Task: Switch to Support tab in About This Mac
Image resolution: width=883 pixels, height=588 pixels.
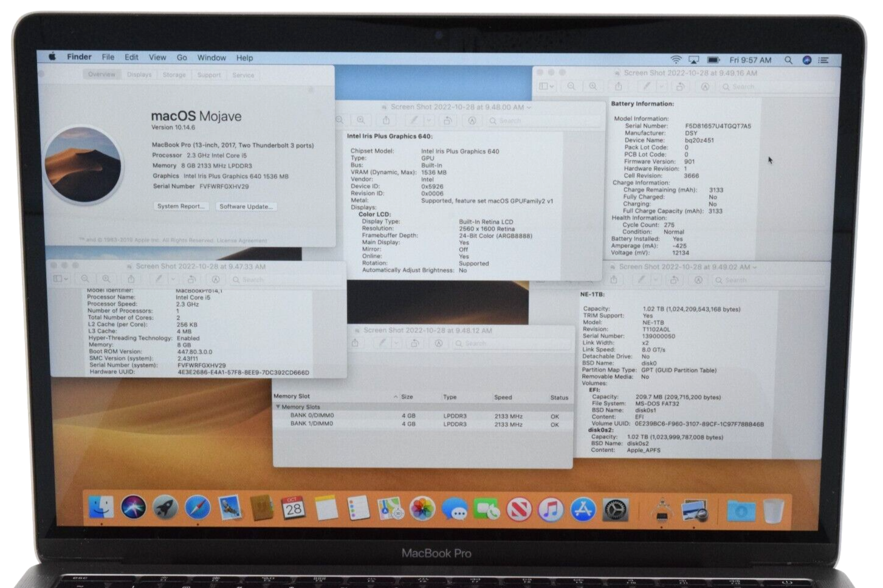Action: click(209, 75)
